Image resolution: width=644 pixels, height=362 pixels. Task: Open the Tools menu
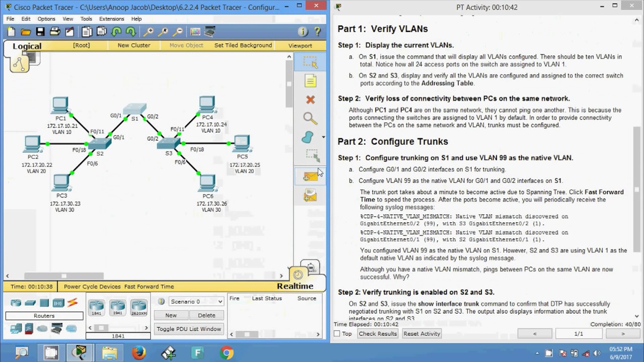86,19
